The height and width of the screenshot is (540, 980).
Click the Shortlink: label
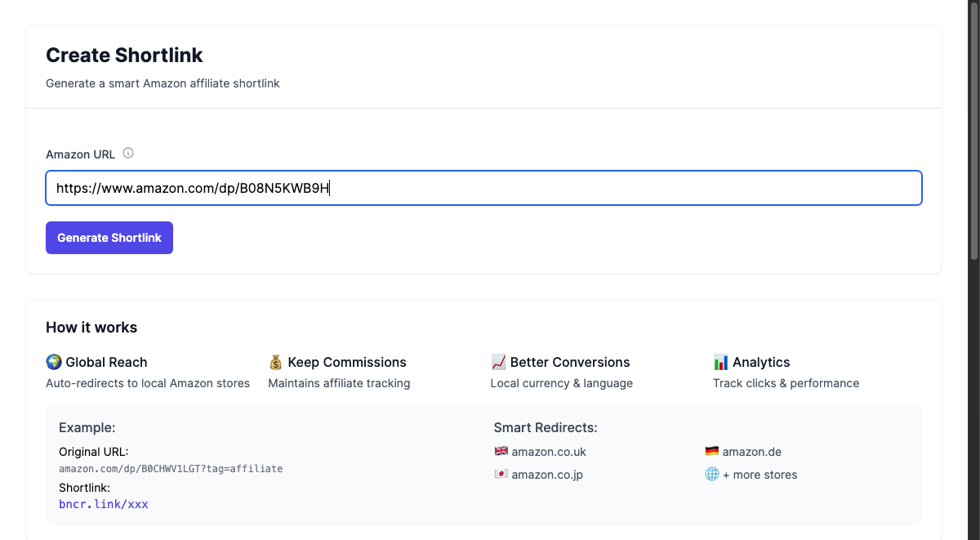click(x=84, y=488)
